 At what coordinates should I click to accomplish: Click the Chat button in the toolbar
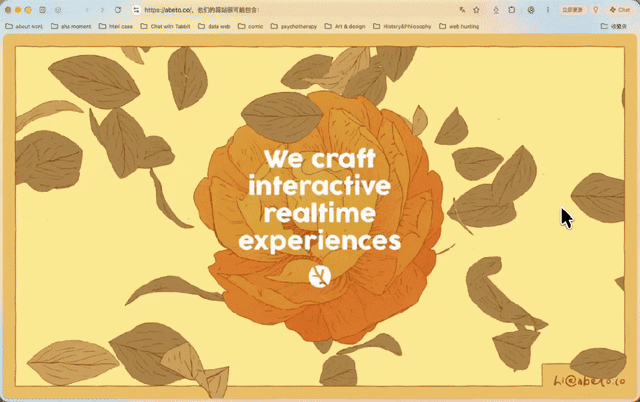(620, 10)
